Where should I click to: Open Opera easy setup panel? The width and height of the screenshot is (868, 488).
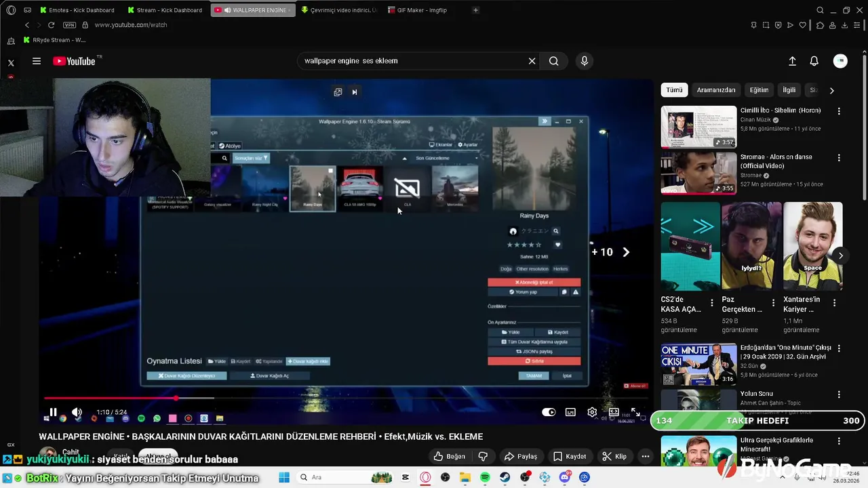click(858, 25)
